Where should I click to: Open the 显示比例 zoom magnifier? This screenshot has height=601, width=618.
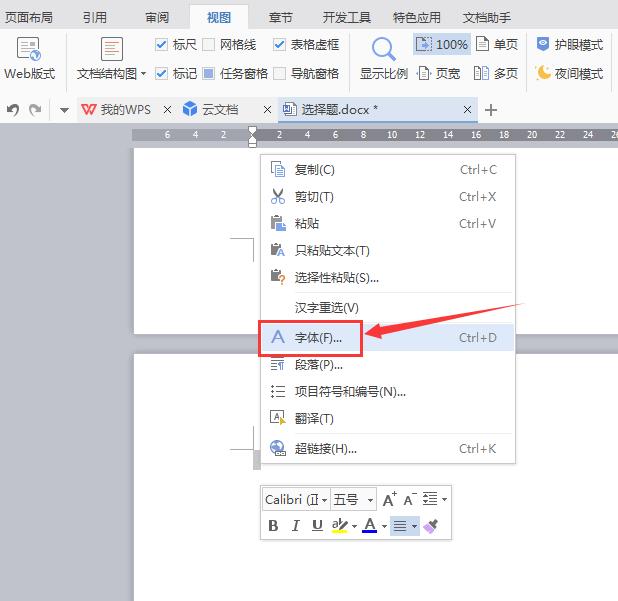coord(384,58)
